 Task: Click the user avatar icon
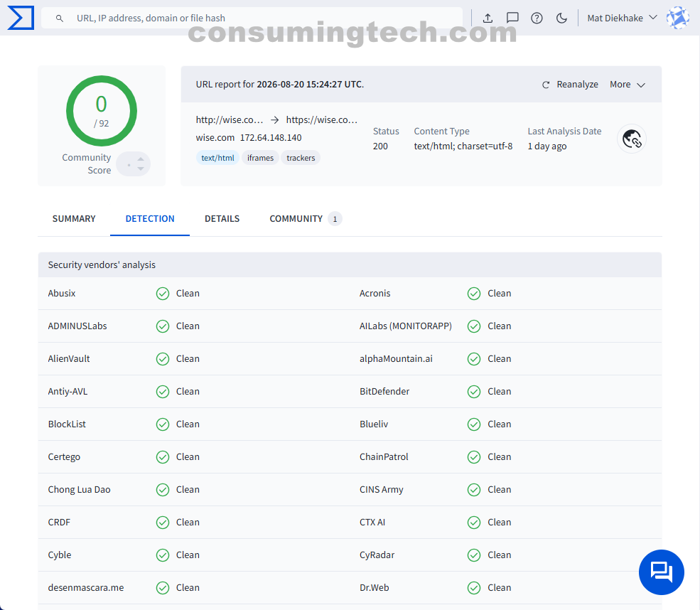pyautogui.click(x=678, y=18)
